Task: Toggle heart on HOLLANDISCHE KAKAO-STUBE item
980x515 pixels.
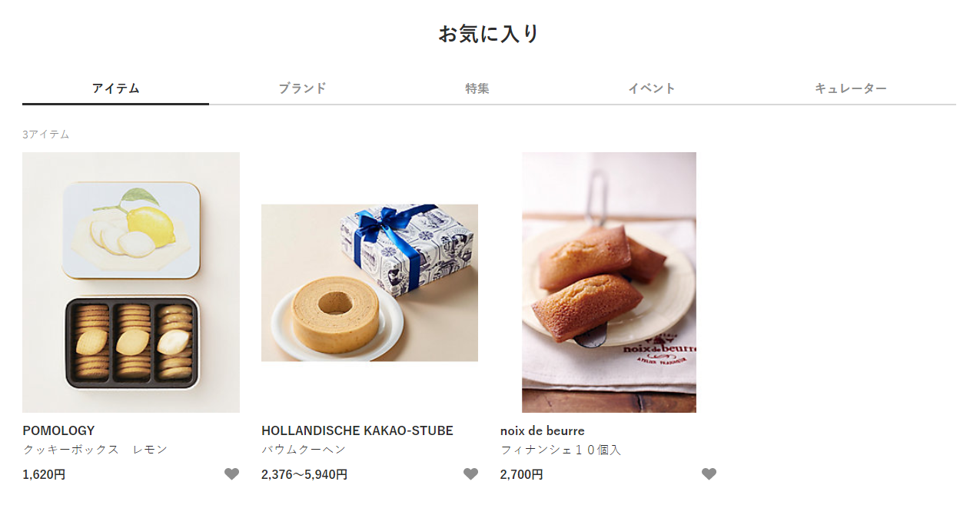Action: pos(470,474)
